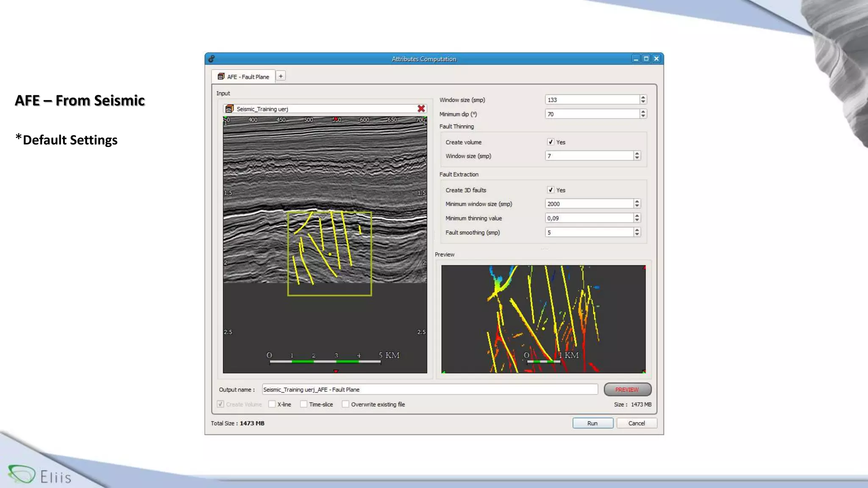
Task: Remove Seismic_Training input with red X
Action: (421, 109)
